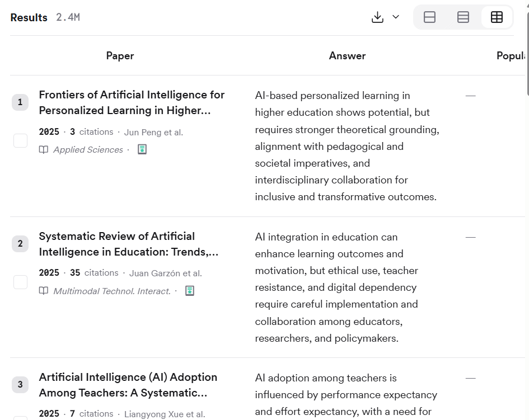Click the Answer column header
Image resolution: width=529 pixels, height=420 pixels.
[x=347, y=56]
